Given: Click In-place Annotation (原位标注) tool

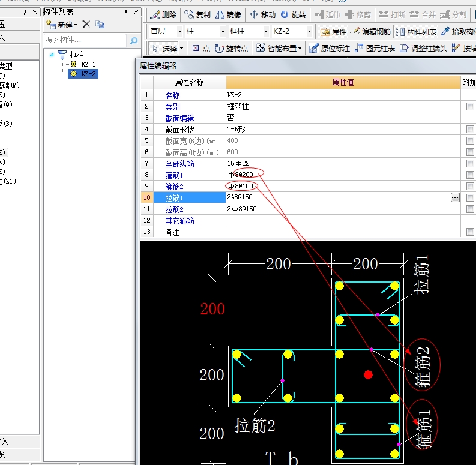Looking at the screenshot, I should (330, 48).
